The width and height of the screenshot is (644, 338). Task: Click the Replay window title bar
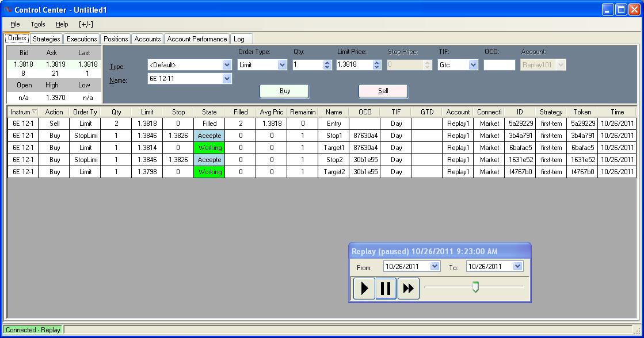(440, 251)
